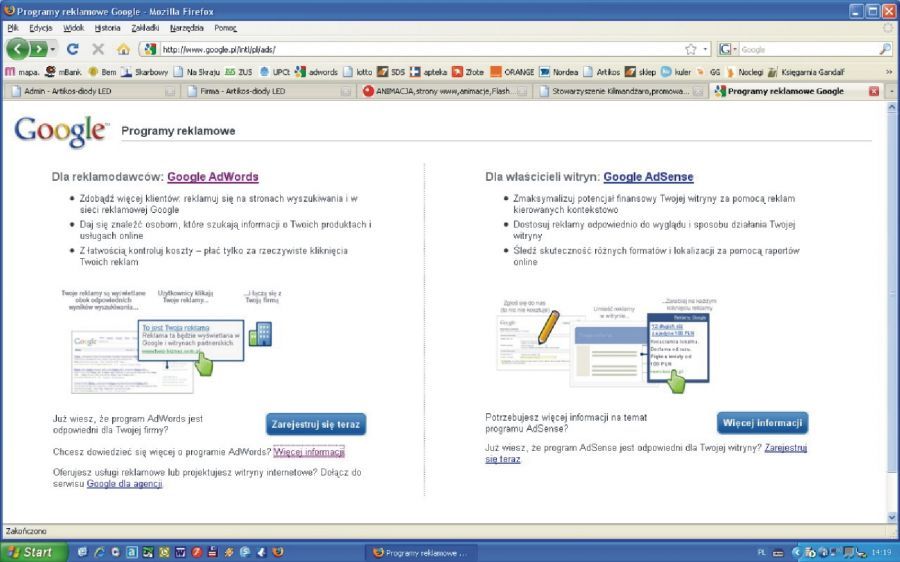Click the Google search input field
The image size is (900, 562).
[808, 49]
